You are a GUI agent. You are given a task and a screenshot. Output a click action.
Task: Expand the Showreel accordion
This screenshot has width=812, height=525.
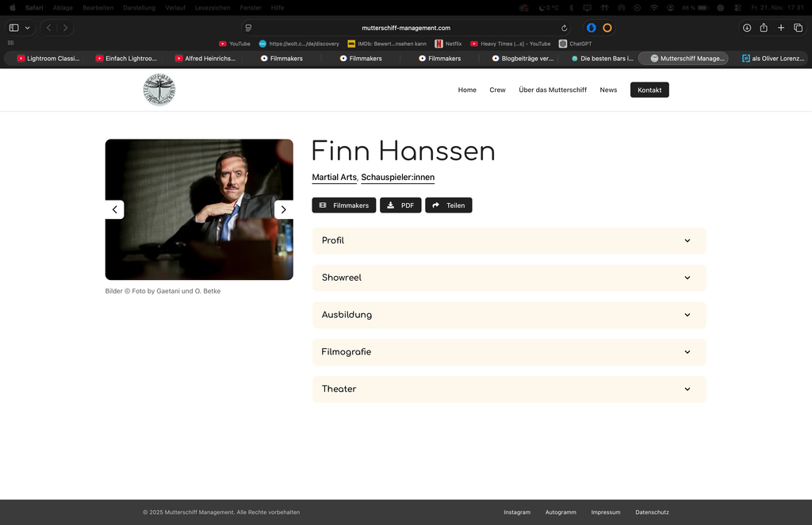click(508, 278)
